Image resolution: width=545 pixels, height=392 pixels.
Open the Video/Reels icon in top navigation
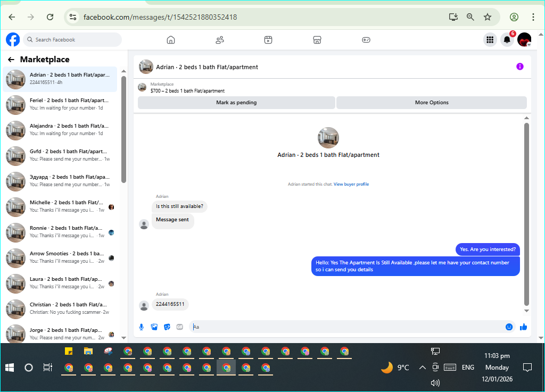[268, 40]
